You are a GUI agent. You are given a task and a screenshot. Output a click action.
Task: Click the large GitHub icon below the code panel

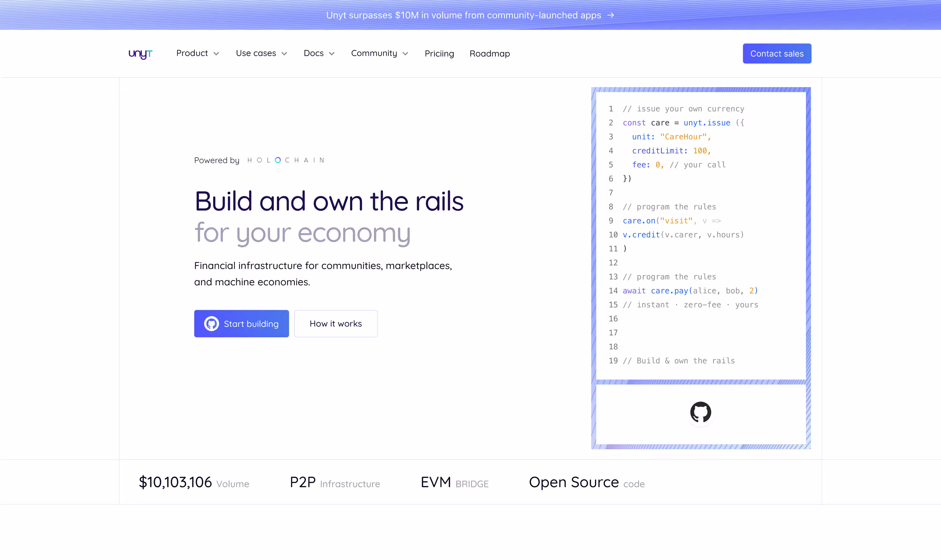700,412
